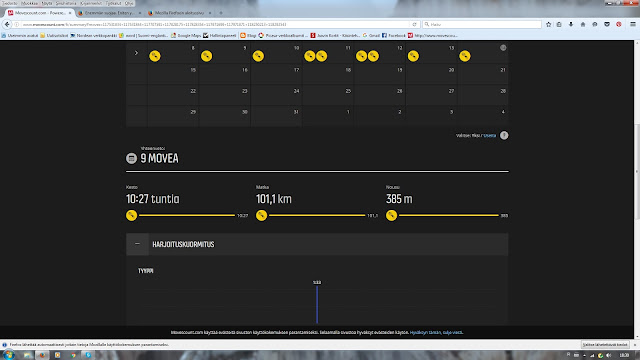Screen dimensions: 640x360
Task: Open the Työkalut menu
Action: (x=113, y=3)
